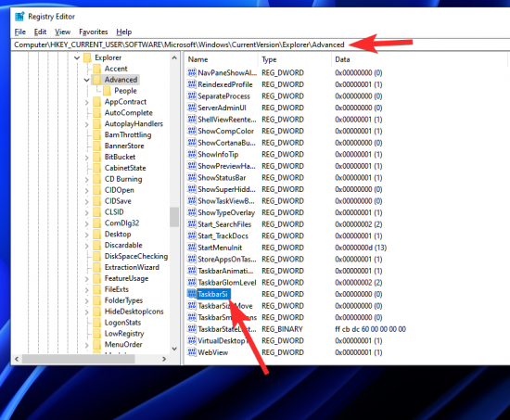Select the Start_TrackDocs value name
This screenshot has width=510, height=420.
pyautogui.click(x=223, y=235)
